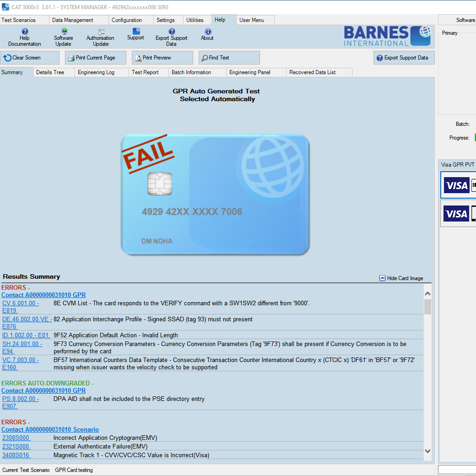476x476 pixels.
Task: Click the failed card image
Action: 215,195
